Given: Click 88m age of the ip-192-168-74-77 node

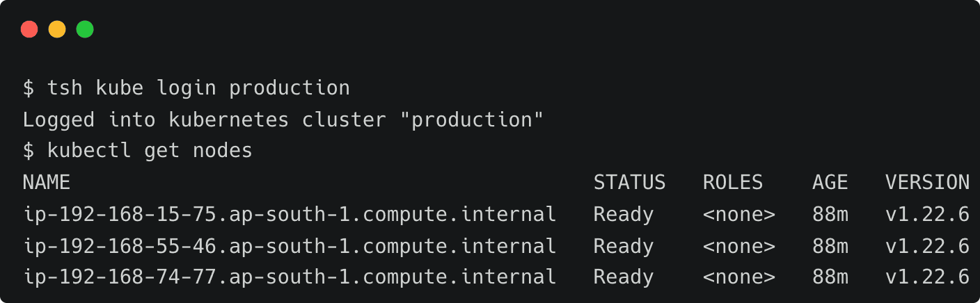Looking at the screenshot, I should pos(830,277).
